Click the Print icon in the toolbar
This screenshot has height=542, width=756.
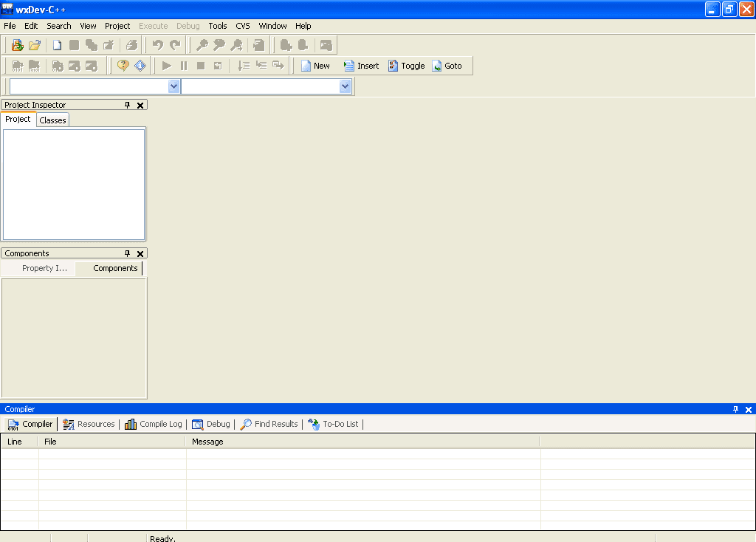(x=131, y=45)
